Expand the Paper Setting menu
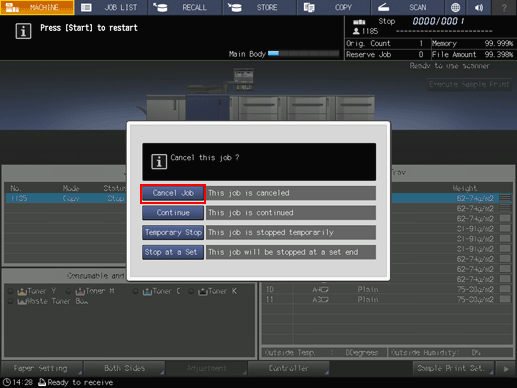517x388 pixels. click(x=42, y=368)
